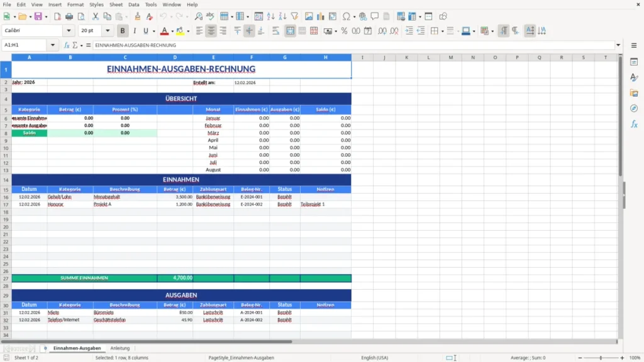Apply font color red swatch
This screenshot has width=644, height=362.
pyautogui.click(x=164, y=31)
